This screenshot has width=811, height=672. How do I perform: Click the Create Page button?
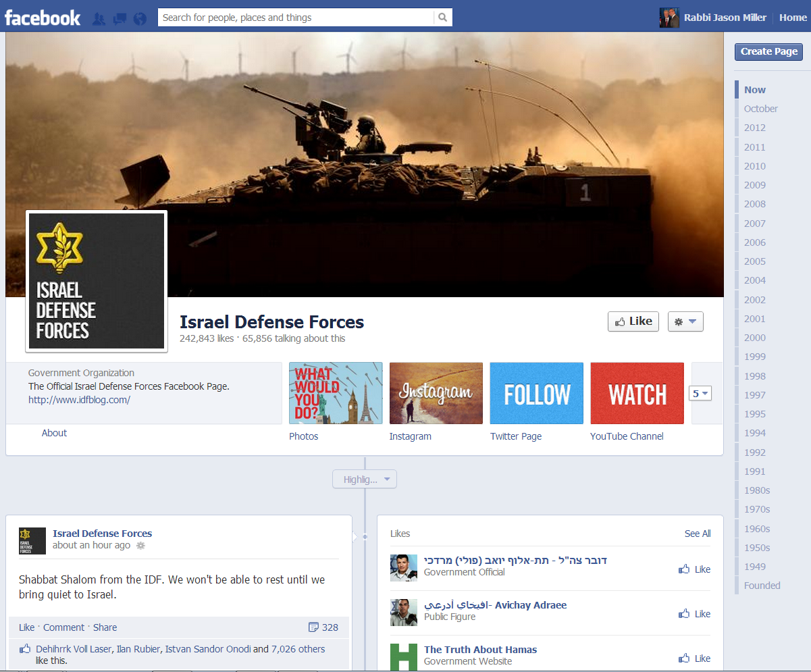tap(768, 51)
